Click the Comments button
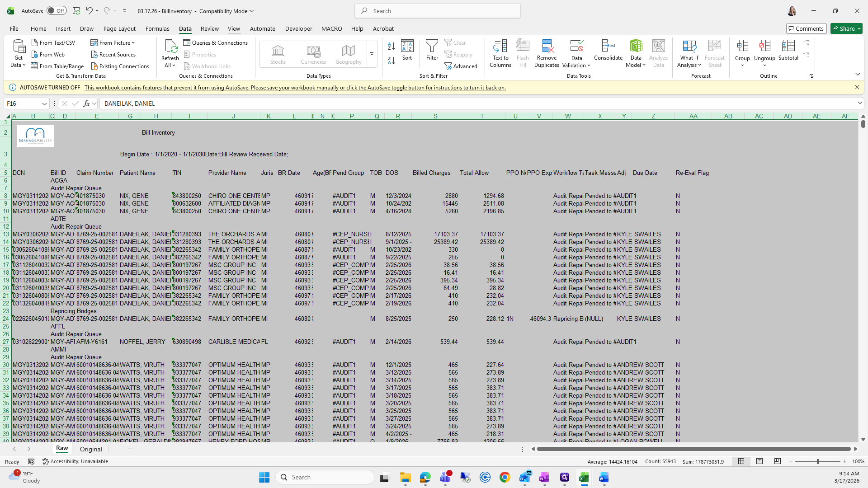Viewport: 868px width, 488px height. coord(806,28)
